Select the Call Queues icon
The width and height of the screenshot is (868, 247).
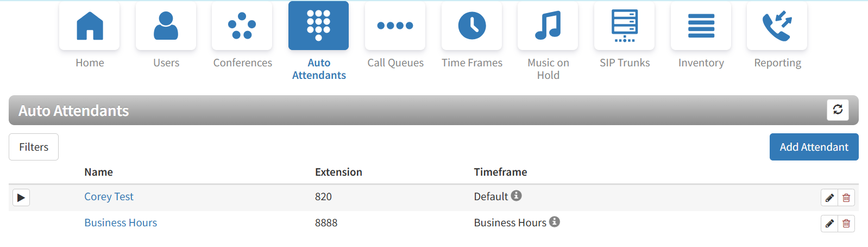tap(395, 26)
